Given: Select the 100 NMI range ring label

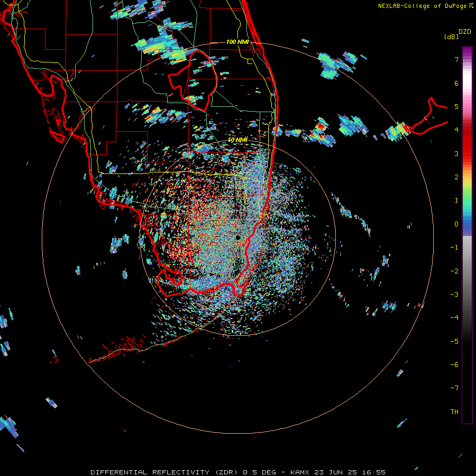Looking at the screenshot, I should point(237,42).
